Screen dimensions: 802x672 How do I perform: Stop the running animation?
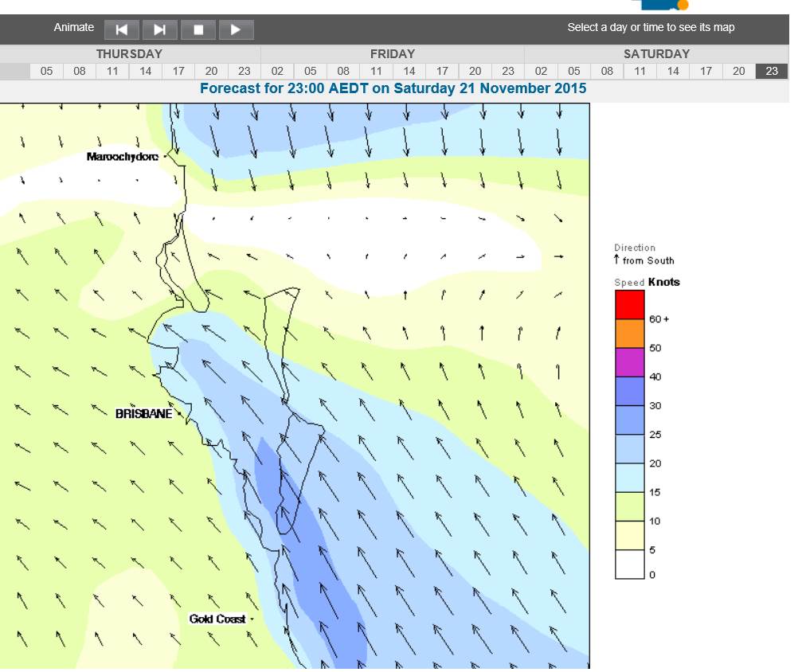coord(198,29)
